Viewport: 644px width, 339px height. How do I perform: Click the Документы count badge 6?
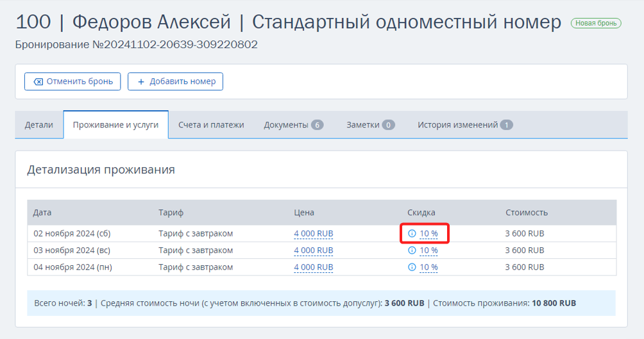click(x=317, y=125)
